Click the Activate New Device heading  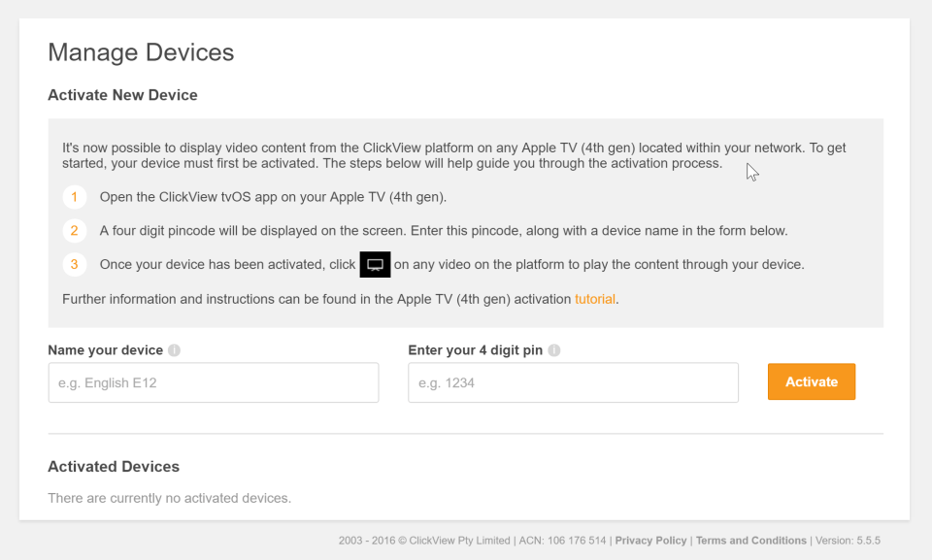[x=122, y=95]
